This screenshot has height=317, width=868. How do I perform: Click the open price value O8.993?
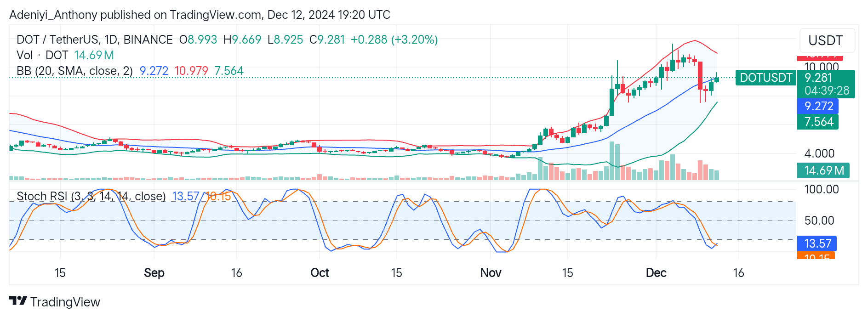coord(198,40)
